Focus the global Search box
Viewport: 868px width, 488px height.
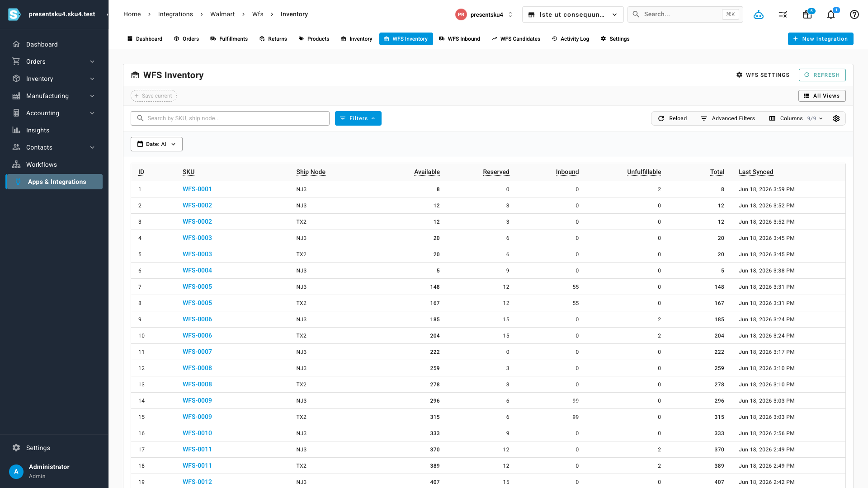click(x=685, y=14)
